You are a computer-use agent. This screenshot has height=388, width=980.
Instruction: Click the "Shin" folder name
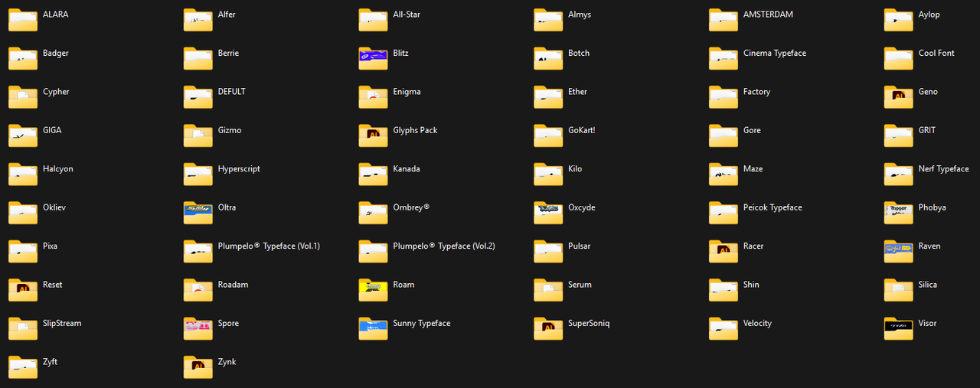(x=751, y=285)
